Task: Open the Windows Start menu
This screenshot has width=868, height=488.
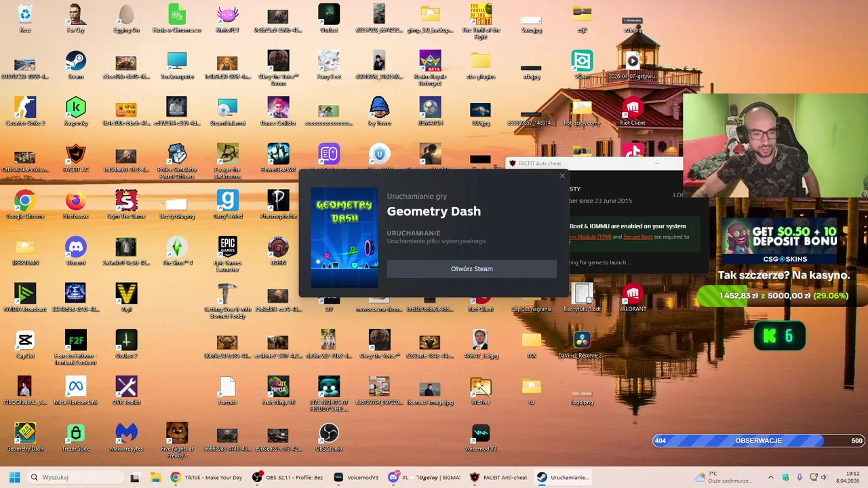Action: click(x=14, y=477)
